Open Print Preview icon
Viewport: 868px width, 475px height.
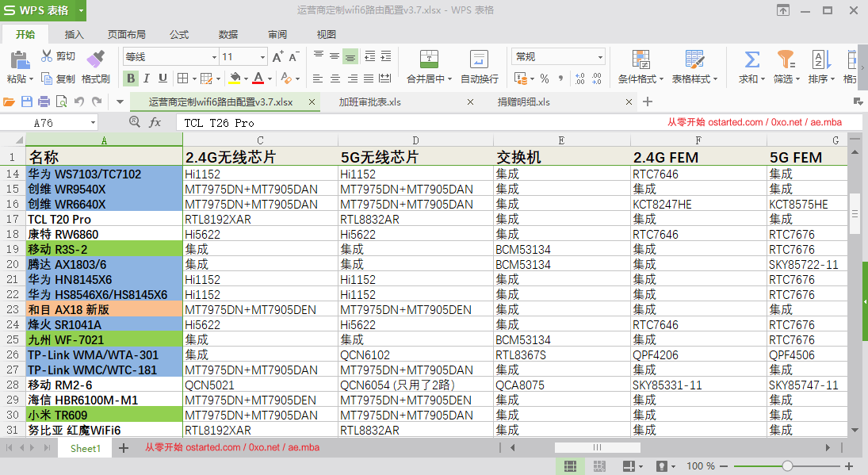[x=62, y=102]
